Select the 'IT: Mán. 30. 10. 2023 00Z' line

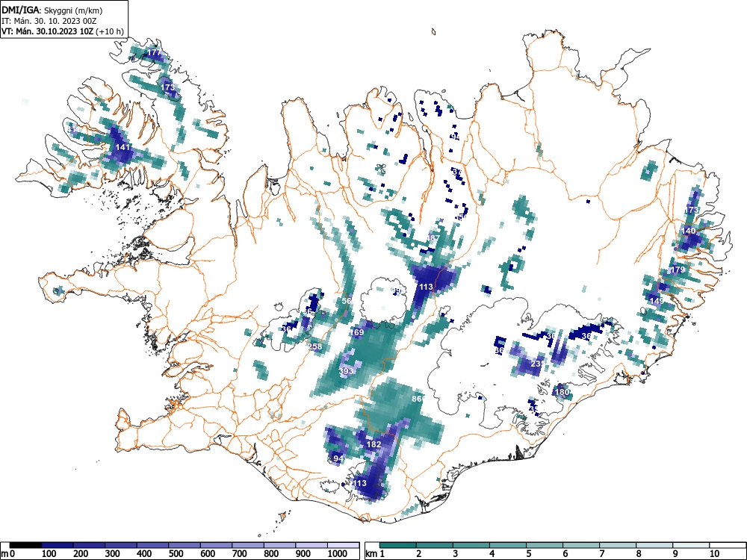[x=49, y=21]
